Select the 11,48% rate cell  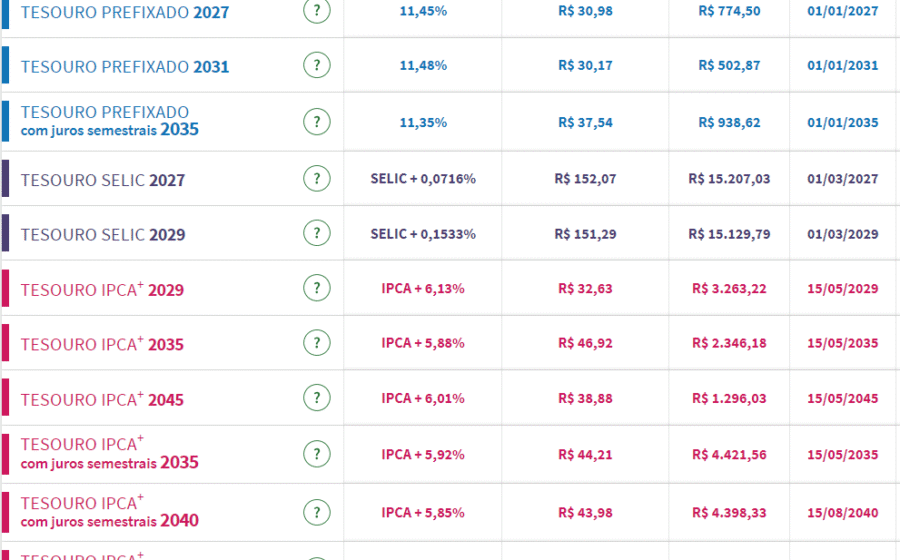(x=423, y=65)
